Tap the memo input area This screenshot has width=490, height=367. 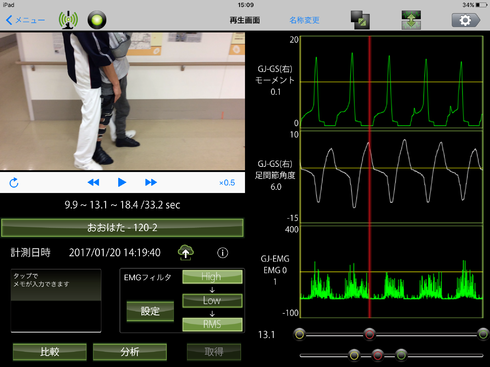pos(56,301)
